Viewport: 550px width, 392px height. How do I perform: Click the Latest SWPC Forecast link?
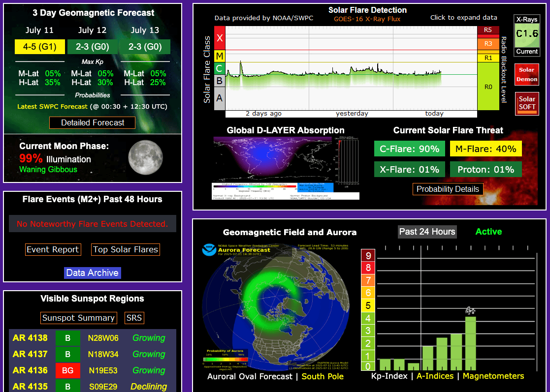(52, 106)
